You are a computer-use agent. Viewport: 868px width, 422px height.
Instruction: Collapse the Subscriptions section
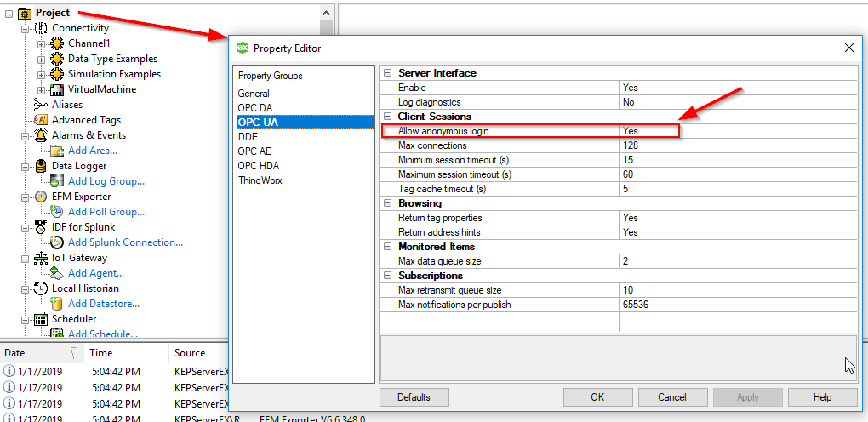pos(387,276)
